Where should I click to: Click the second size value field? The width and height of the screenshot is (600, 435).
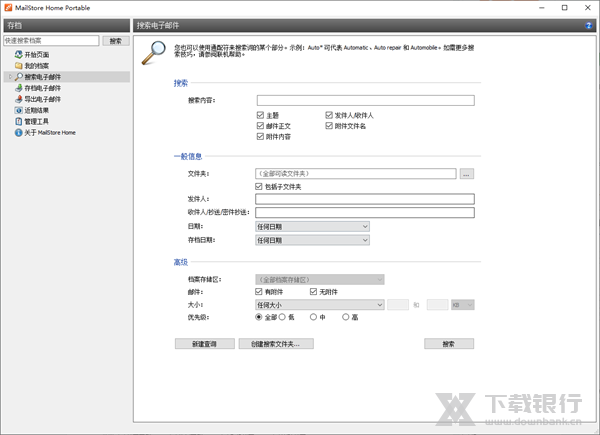(x=437, y=305)
